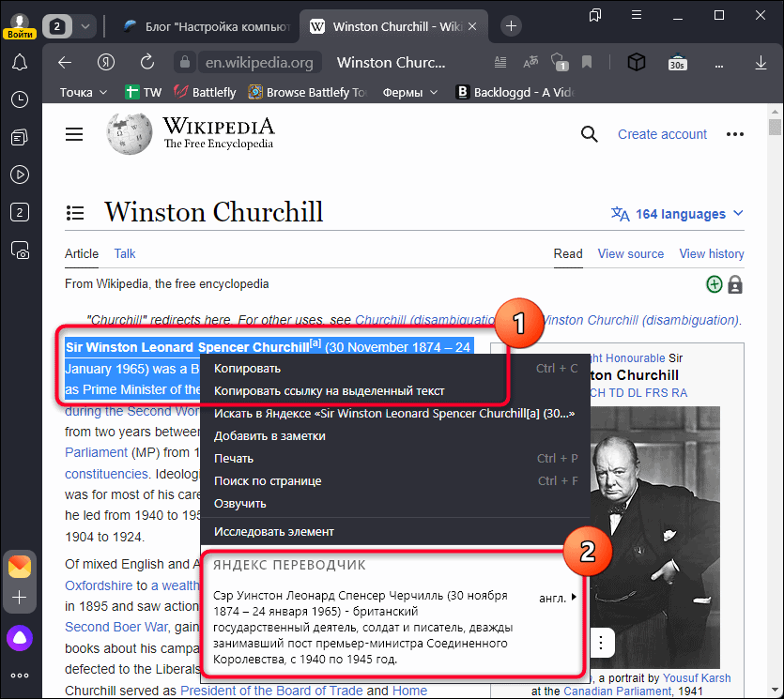Click the good article green plus icon
Screen dimensions: 784x699
(x=714, y=284)
